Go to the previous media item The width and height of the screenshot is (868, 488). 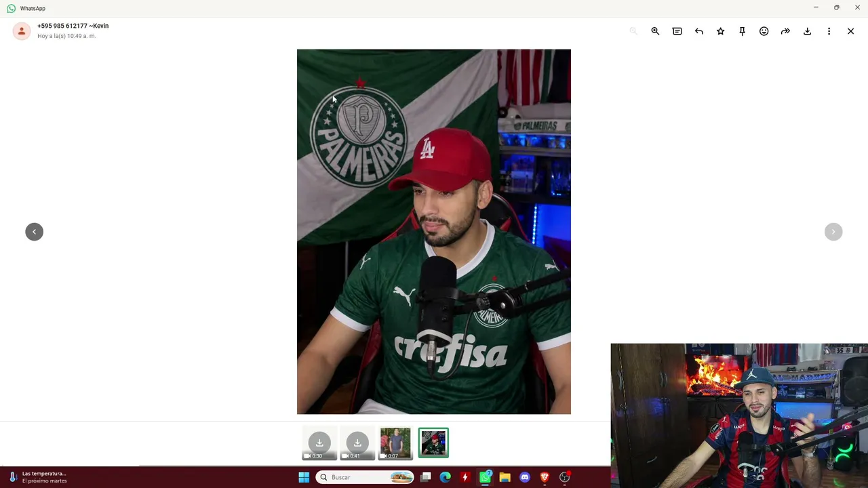pos(34,232)
